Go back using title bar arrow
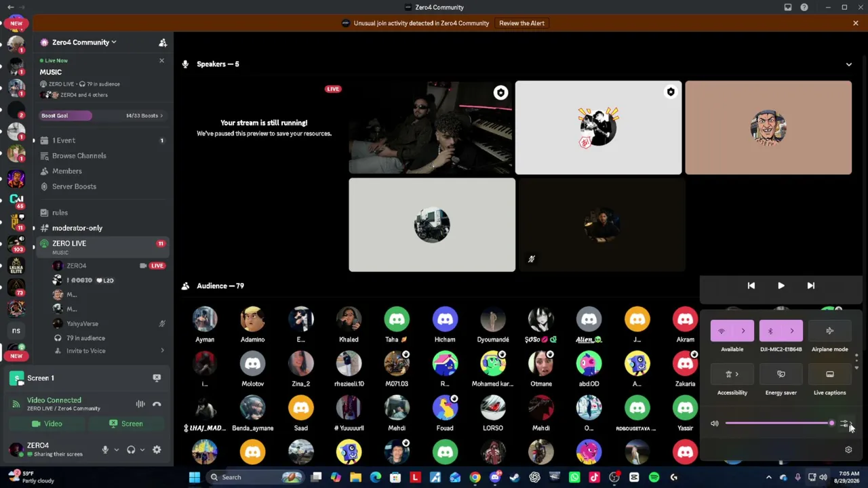868x488 pixels. (x=10, y=7)
